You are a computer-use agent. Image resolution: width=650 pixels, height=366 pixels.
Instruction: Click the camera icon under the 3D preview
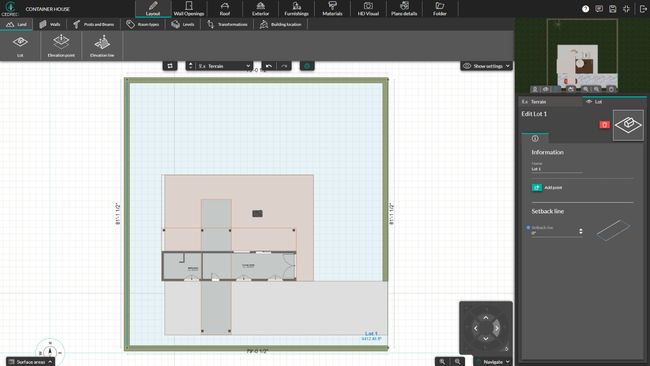click(x=571, y=89)
